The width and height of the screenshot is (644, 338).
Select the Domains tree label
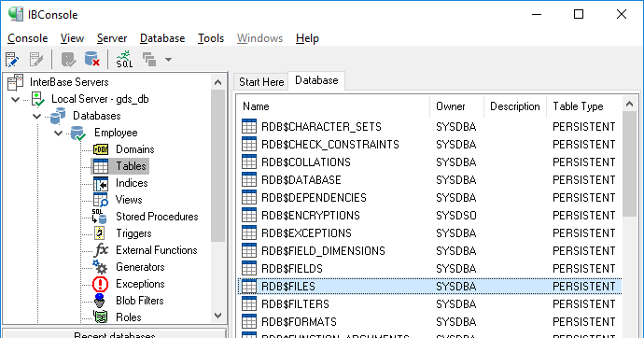click(135, 149)
